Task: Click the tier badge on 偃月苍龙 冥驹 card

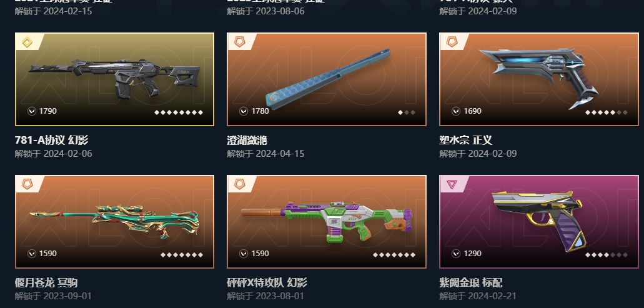Action: click(x=27, y=184)
